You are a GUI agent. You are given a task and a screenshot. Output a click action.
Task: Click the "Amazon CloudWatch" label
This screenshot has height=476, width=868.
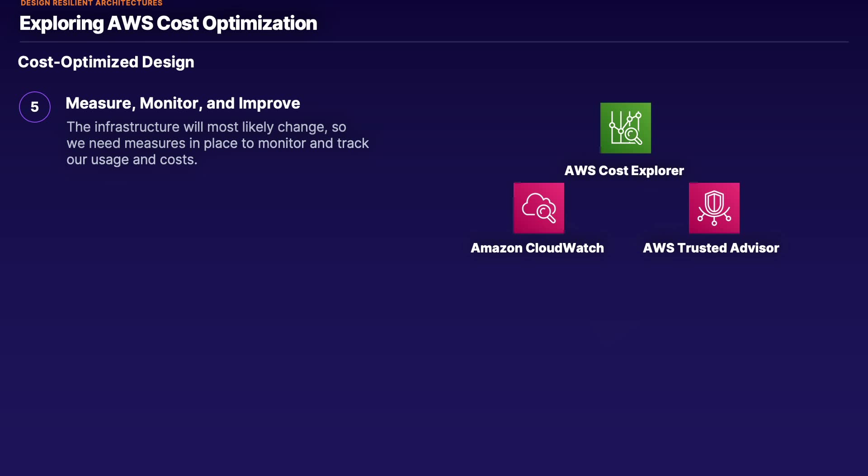click(x=537, y=248)
